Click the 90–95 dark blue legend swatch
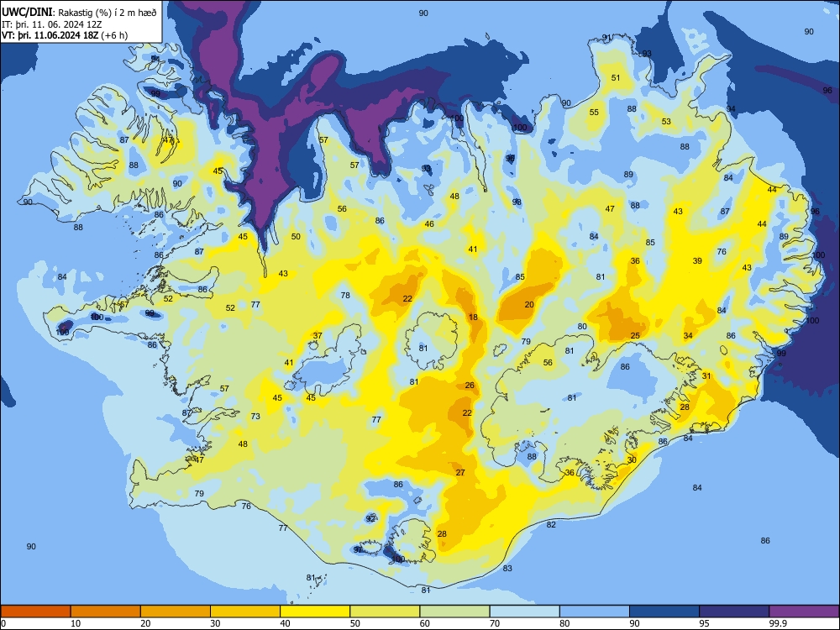This screenshot has width=840, height=630. (664, 612)
